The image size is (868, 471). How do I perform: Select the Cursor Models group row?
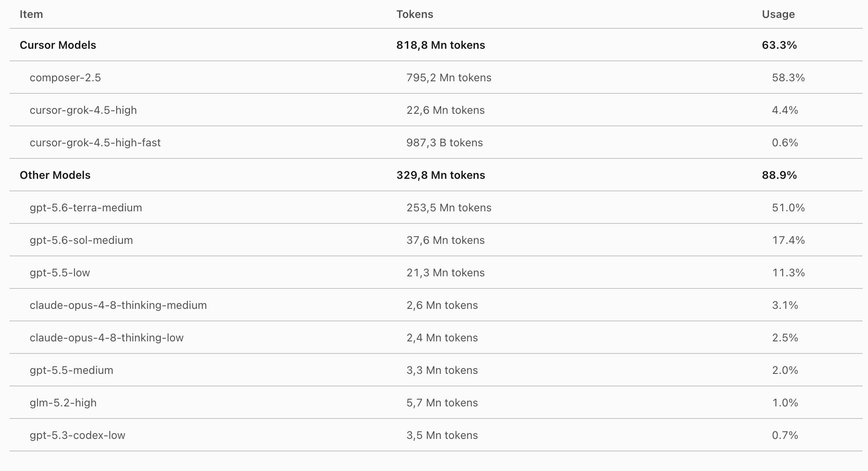[x=436, y=45]
